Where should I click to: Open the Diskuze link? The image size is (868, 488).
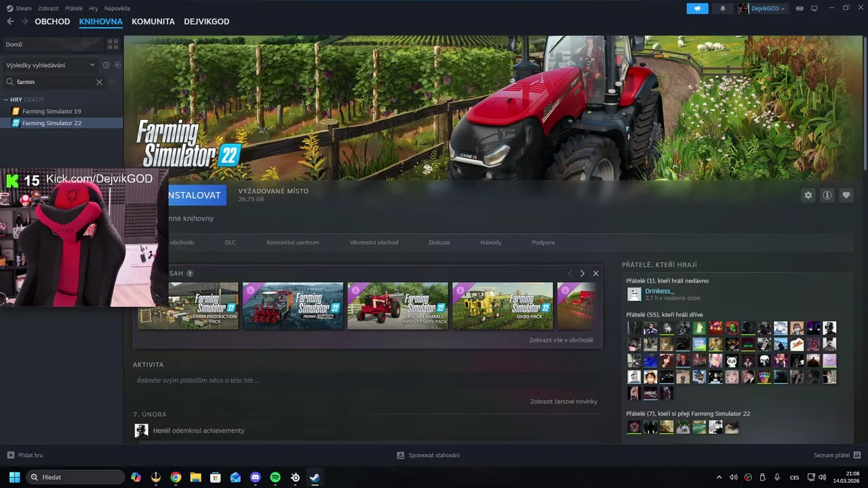click(439, 242)
